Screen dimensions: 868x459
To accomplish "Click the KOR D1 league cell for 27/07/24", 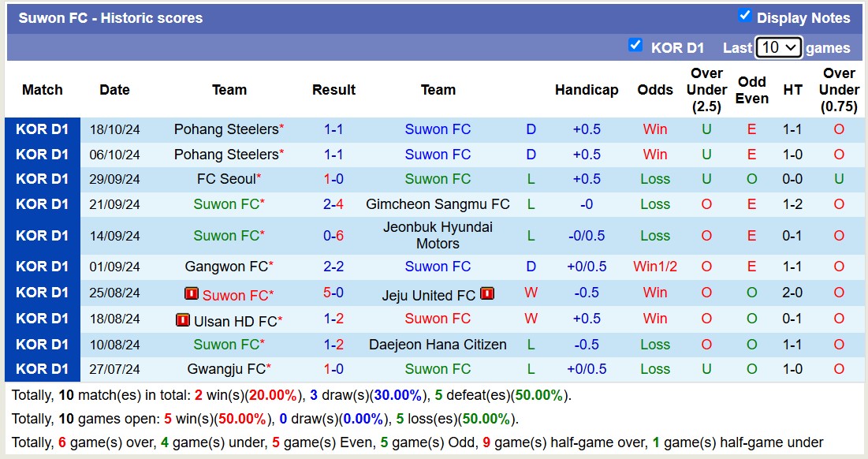I will (x=43, y=369).
